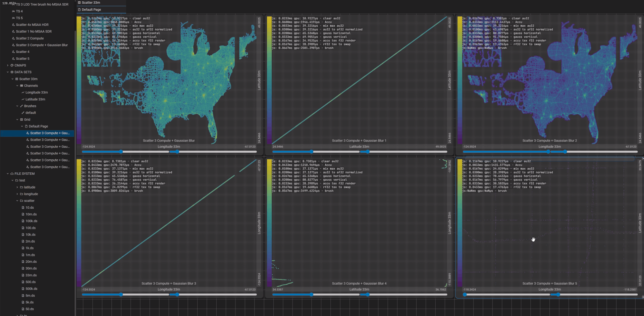Collapse the scatter folder chevron
The image size is (644, 316).
pyautogui.click(x=17, y=201)
